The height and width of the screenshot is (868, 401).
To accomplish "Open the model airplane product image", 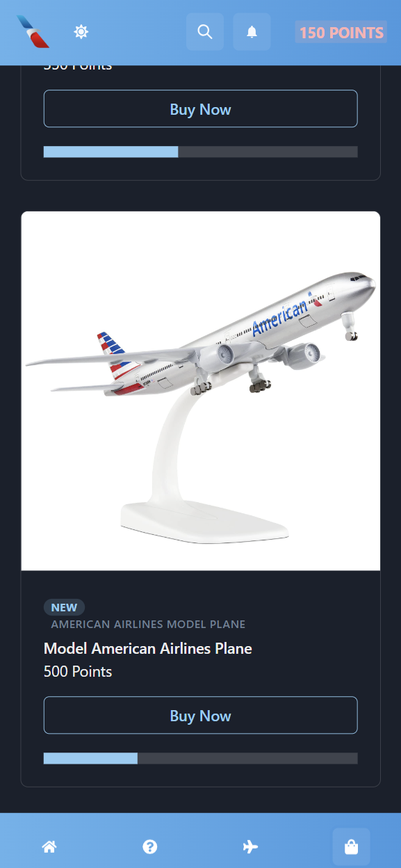I will (201, 391).
